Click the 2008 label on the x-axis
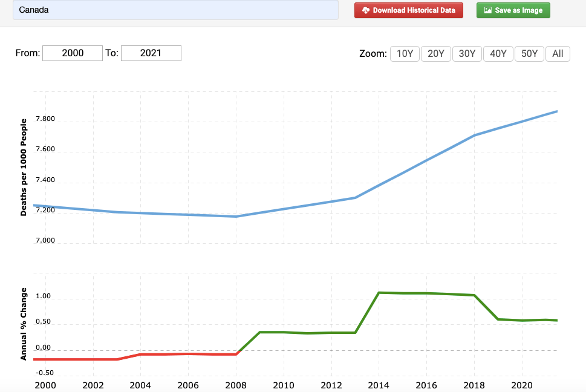The image size is (586, 392). click(236, 385)
